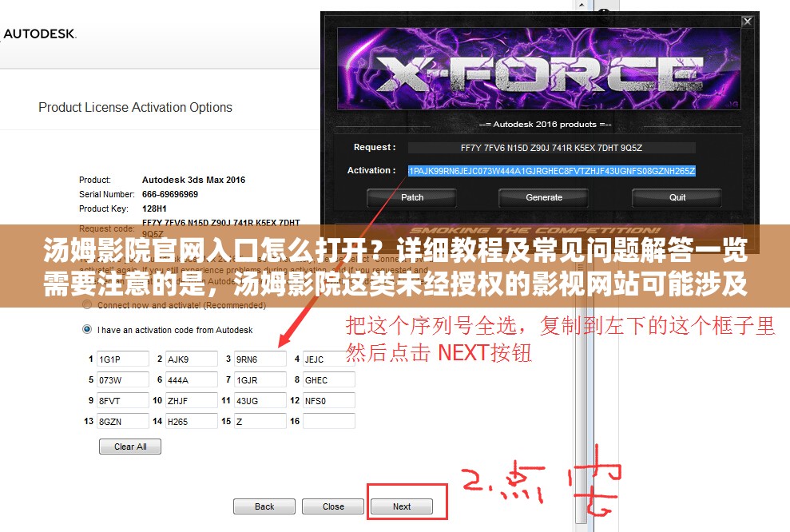Click activation box 14 containing H265

click(x=192, y=421)
